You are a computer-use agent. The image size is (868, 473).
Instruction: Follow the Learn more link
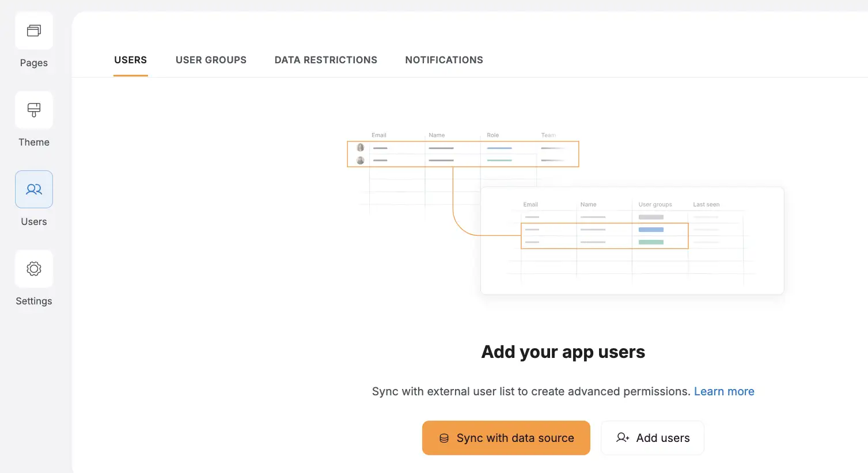(x=724, y=391)
